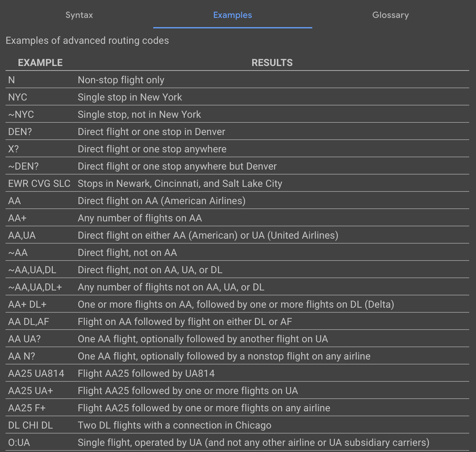Select the ~AA,UA,DL+ example code
Viewport: 476px width, 452px height.
(35, 287)
